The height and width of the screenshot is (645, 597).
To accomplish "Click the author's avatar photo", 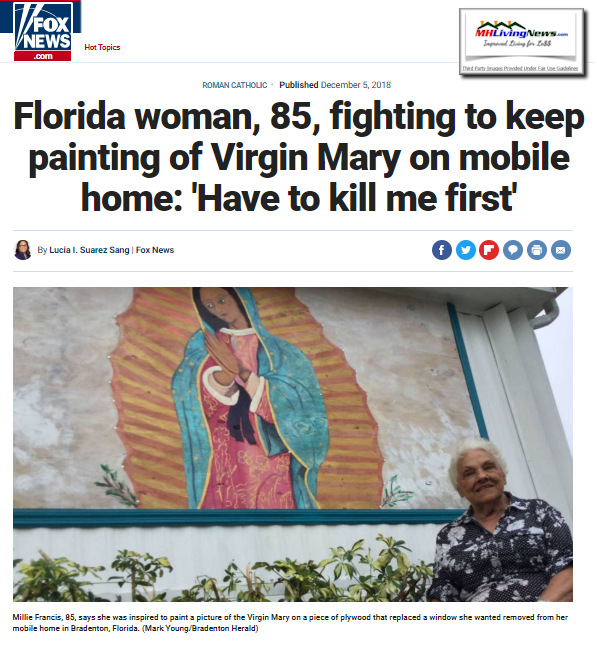I will click(23, 250).
